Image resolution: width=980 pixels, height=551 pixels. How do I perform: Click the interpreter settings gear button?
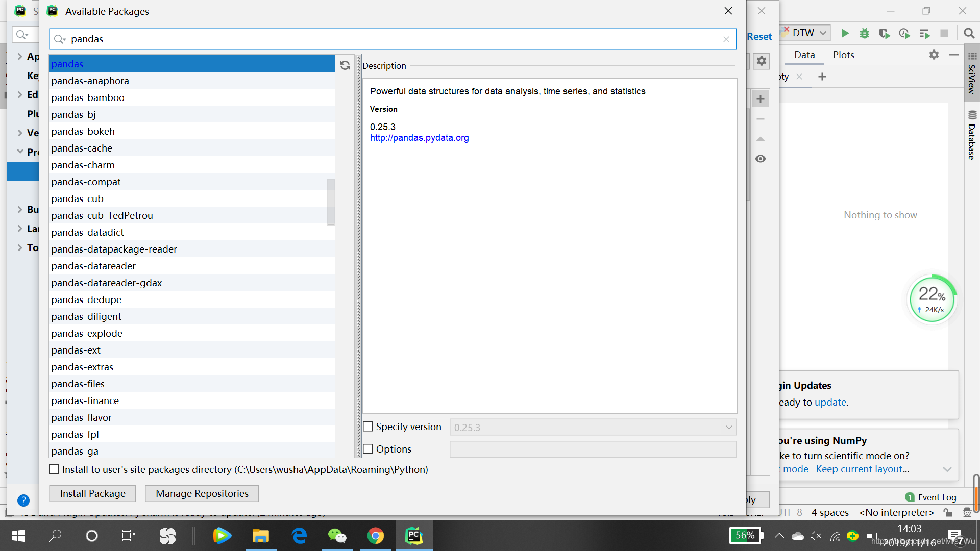tap(761, 61)
